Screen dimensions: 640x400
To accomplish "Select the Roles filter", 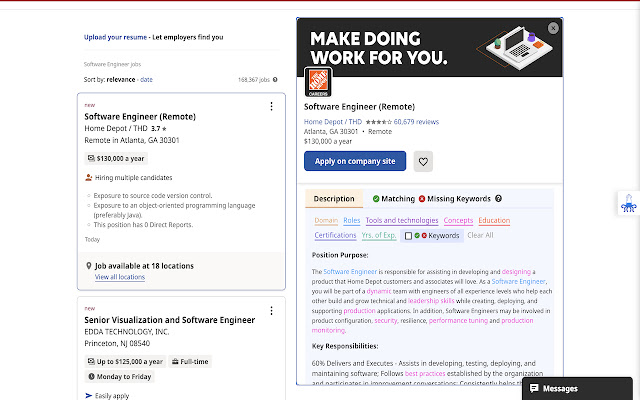I will (x=351, y=220).
